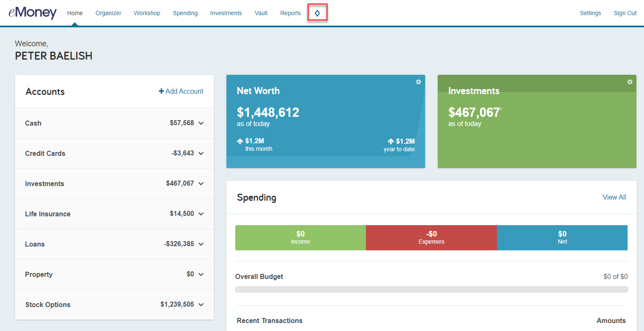This screenshot has width=644, height=331.
Task: Expand the Investments accounts row chevron
Action: pos(201,184)
